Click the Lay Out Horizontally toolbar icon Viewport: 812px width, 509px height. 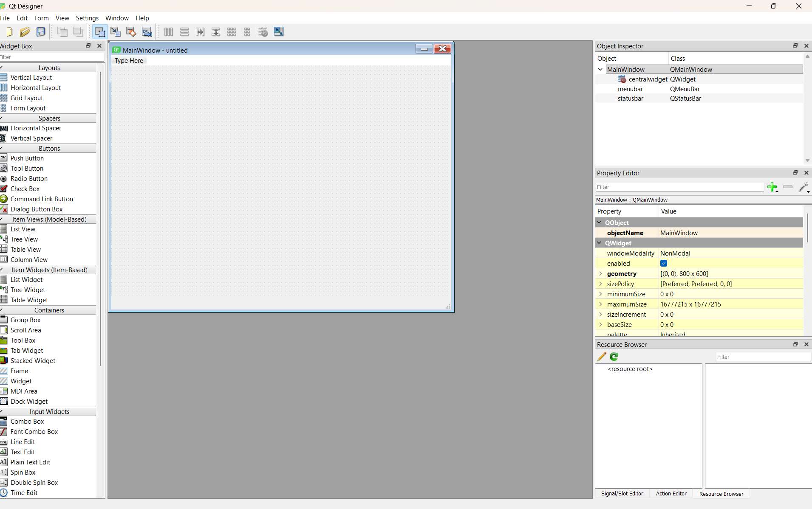point(169,32)
